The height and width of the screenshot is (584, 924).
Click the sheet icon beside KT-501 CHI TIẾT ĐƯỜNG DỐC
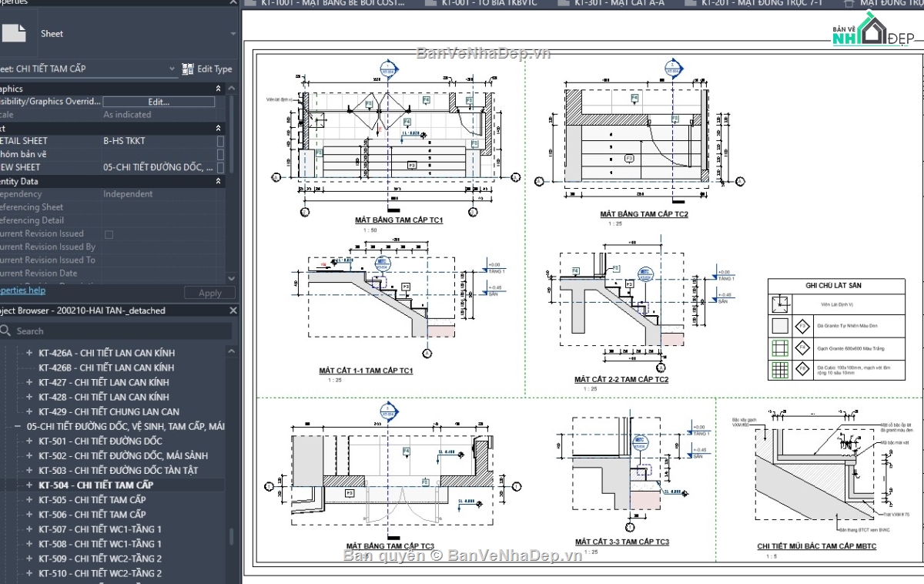click(x=30, y=440)
